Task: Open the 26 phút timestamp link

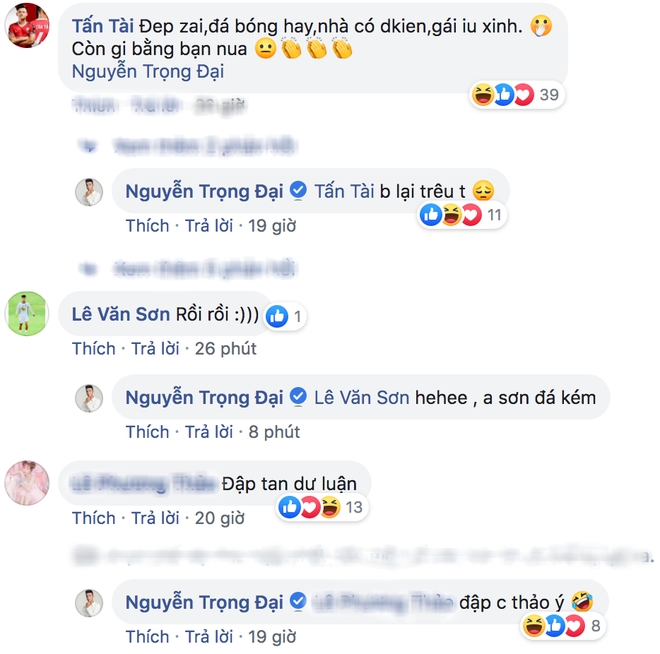Action: coord(226,349)
